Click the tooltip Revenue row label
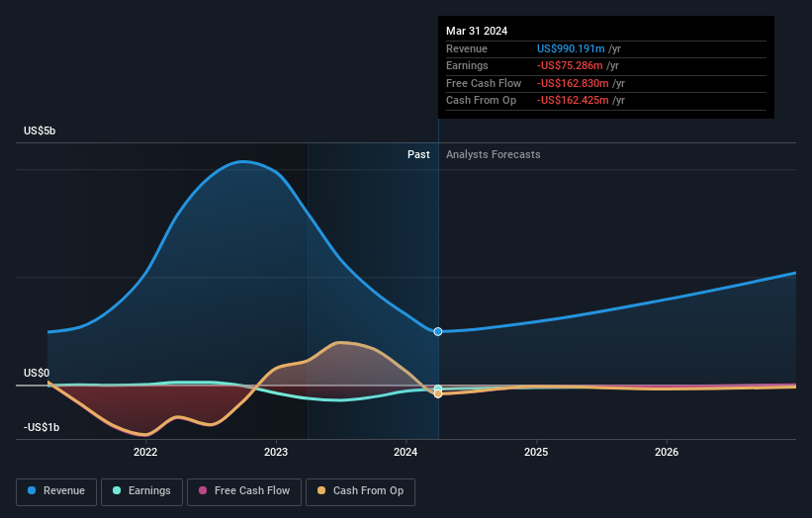Screen dimensions: 812x518 (467, 48)
